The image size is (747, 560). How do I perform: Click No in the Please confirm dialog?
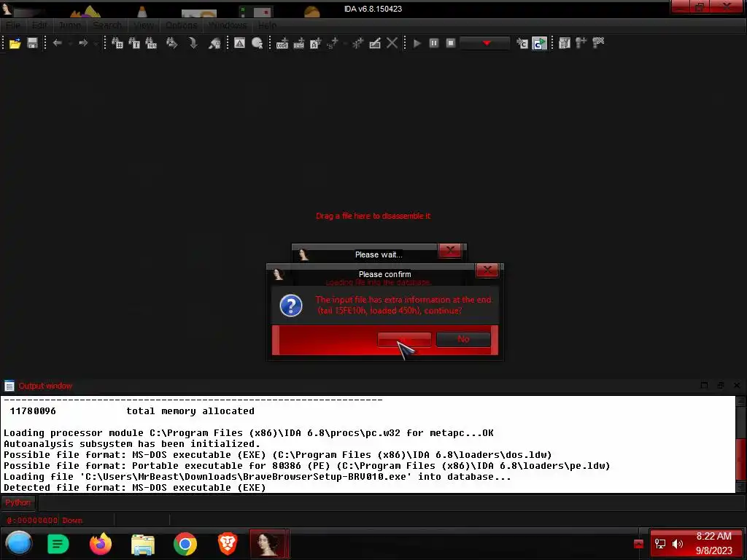[463, 339]
